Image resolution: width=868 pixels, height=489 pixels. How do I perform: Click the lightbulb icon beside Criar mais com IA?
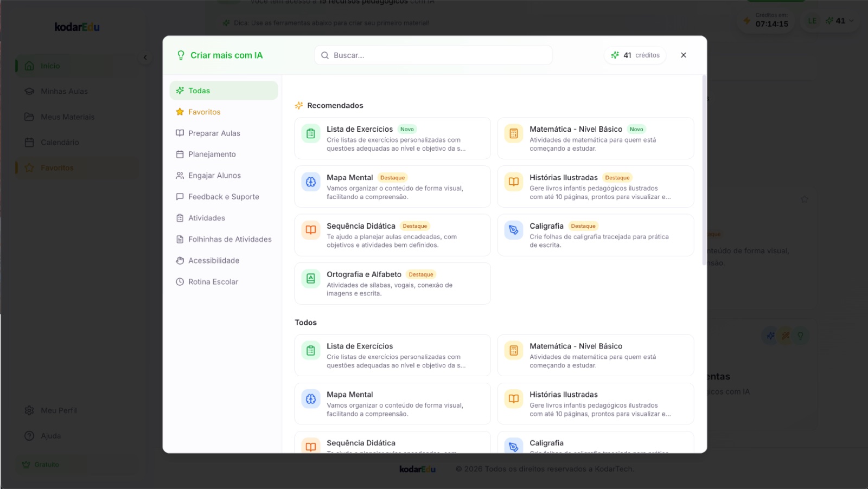tap(181, 55)
